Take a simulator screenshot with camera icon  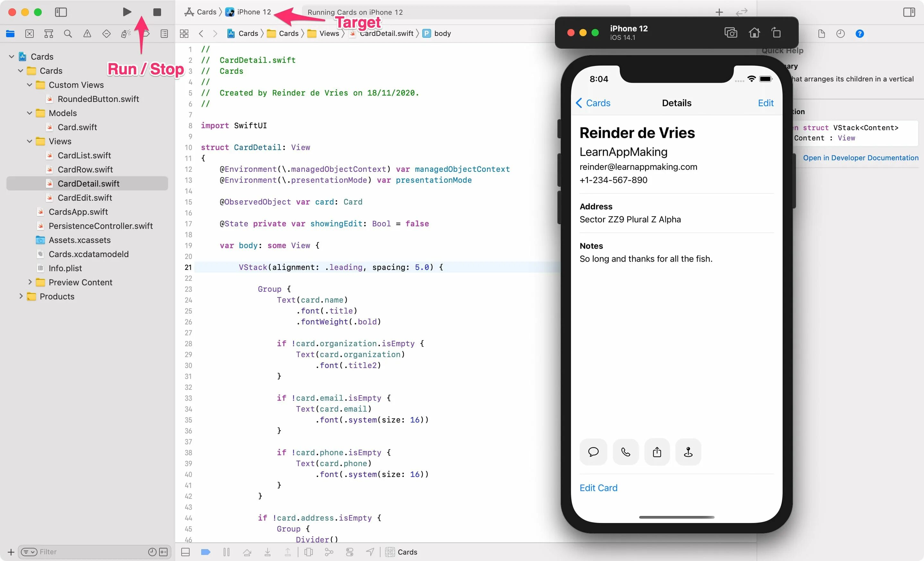(731, 33)
